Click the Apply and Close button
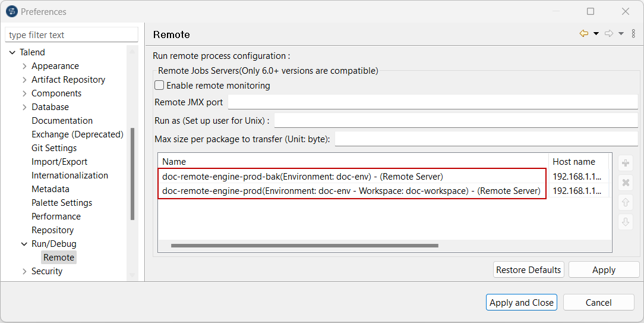The image size is (644, 323). pyautogui.click(x=521, y=302)
